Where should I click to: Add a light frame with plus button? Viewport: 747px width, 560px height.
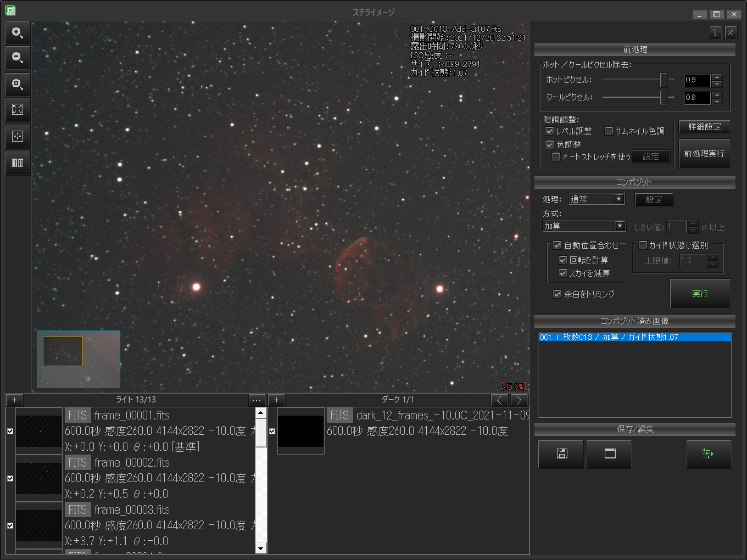coord(15,400)
